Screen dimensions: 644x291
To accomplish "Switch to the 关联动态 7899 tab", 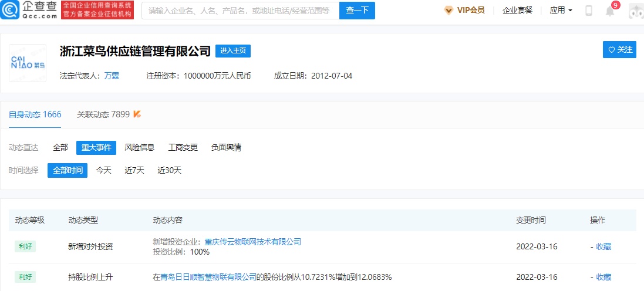I will tap(103, 114).
